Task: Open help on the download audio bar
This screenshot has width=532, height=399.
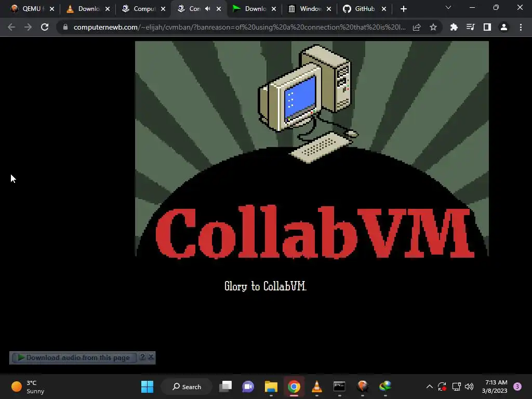Action: [x=142, y=357]
